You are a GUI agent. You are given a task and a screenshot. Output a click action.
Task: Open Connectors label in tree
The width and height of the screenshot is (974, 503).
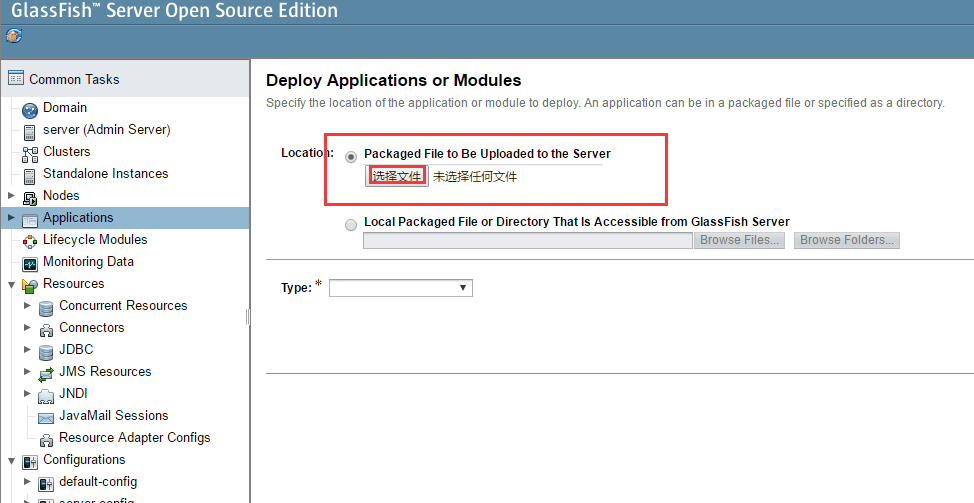click(91, 327)
